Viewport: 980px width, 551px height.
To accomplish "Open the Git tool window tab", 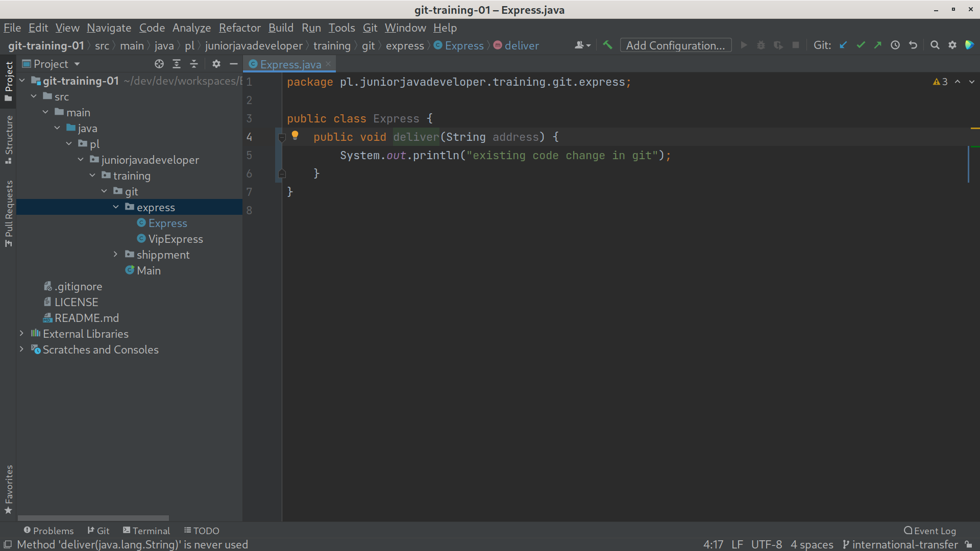I will [x=99, y=531].
